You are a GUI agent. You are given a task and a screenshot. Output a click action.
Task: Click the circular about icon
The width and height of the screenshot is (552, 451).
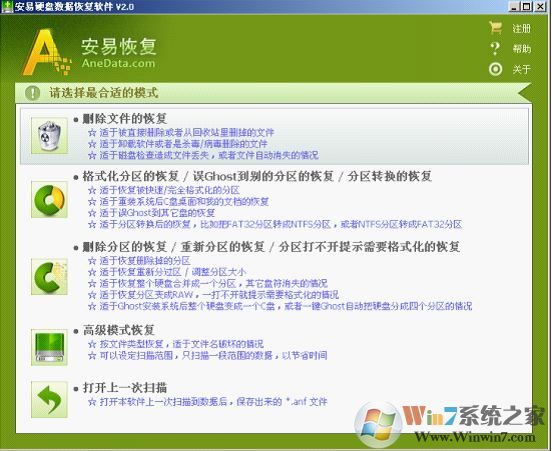496,69
